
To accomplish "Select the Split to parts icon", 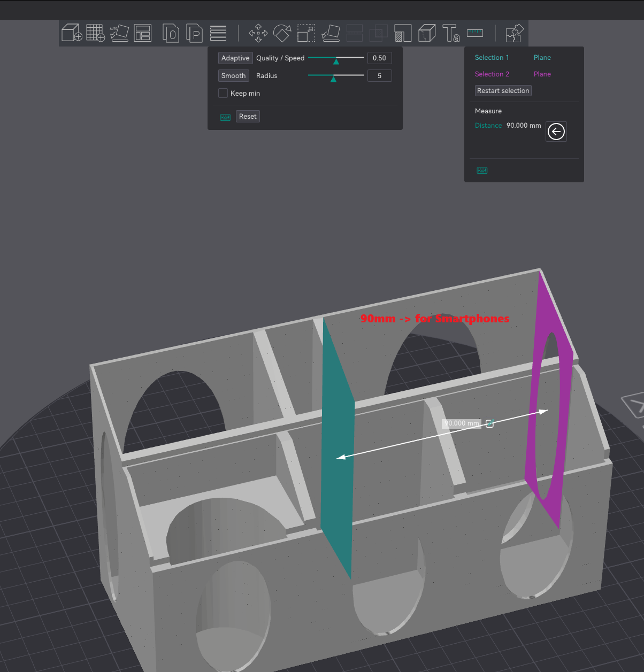I will (194, 33).
